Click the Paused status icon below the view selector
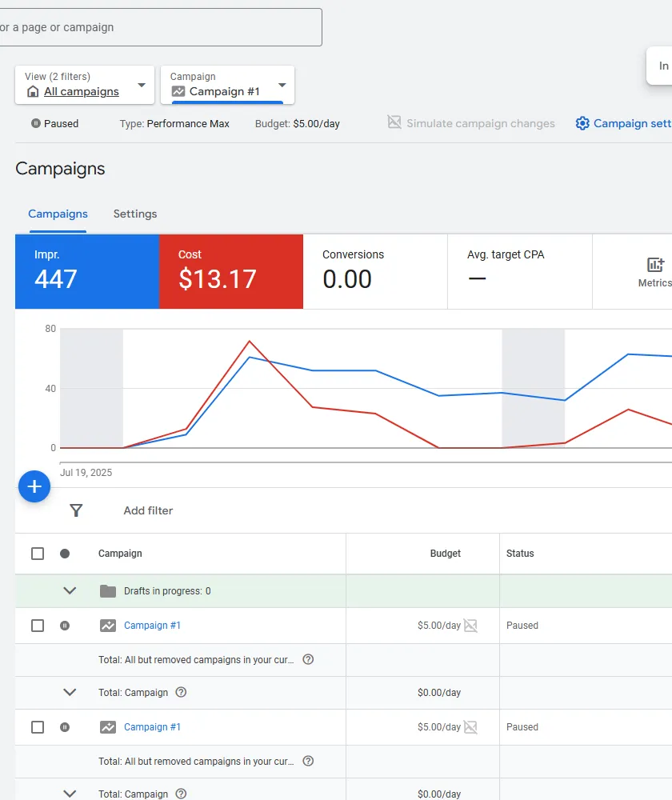This screenshot has width=672, height=800. point(36,123)
